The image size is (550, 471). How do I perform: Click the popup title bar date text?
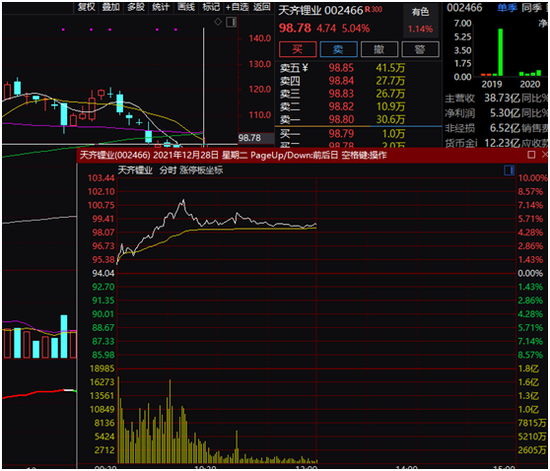[186, 155]
